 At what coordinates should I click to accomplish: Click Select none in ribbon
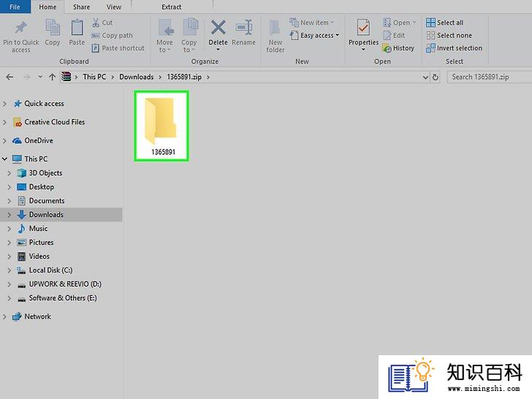[x=449, y=35]
